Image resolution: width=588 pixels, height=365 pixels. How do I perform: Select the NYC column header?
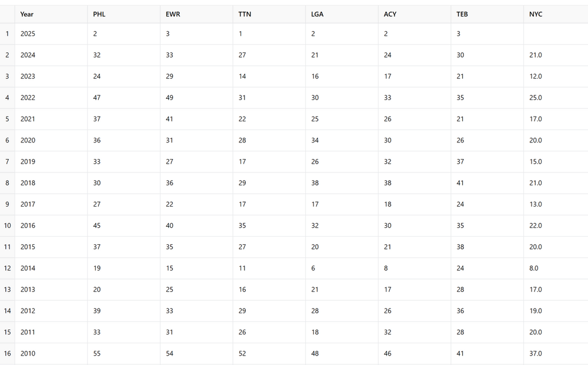point(556,14)
